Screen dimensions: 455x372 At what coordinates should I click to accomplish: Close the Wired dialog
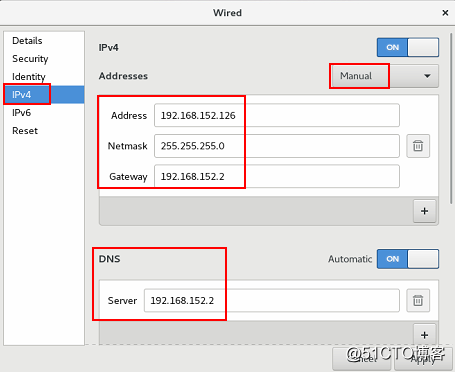(445, 13)
